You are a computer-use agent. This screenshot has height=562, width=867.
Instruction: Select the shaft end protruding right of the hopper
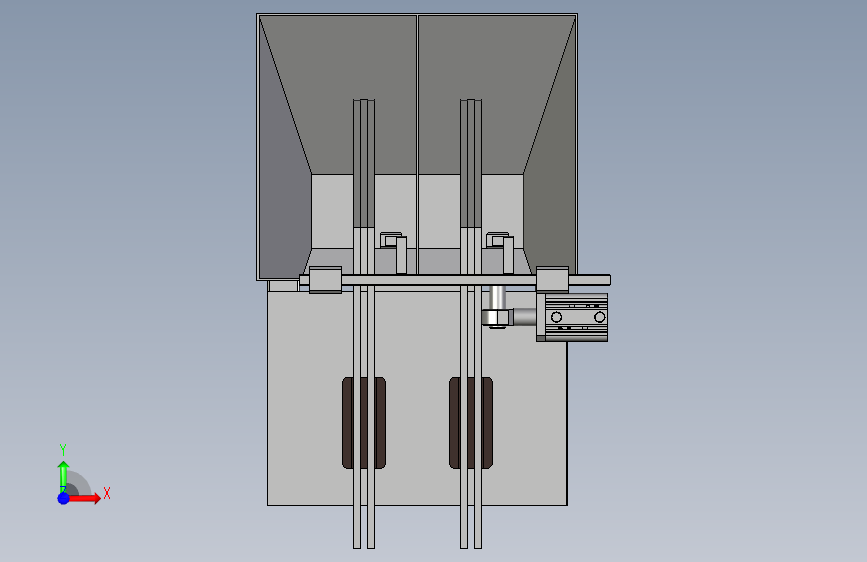pyautogui.click(x=590, y=280)
